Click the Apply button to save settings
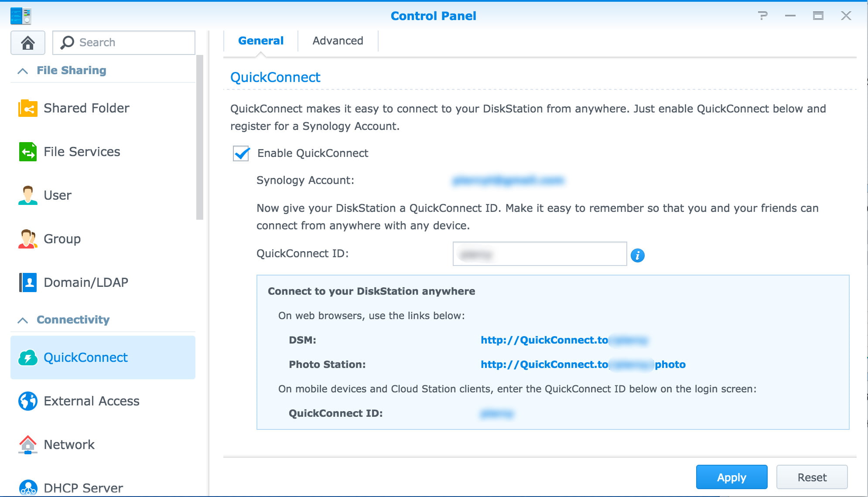This screenshot has width=868, height=497. click(730, 477)
